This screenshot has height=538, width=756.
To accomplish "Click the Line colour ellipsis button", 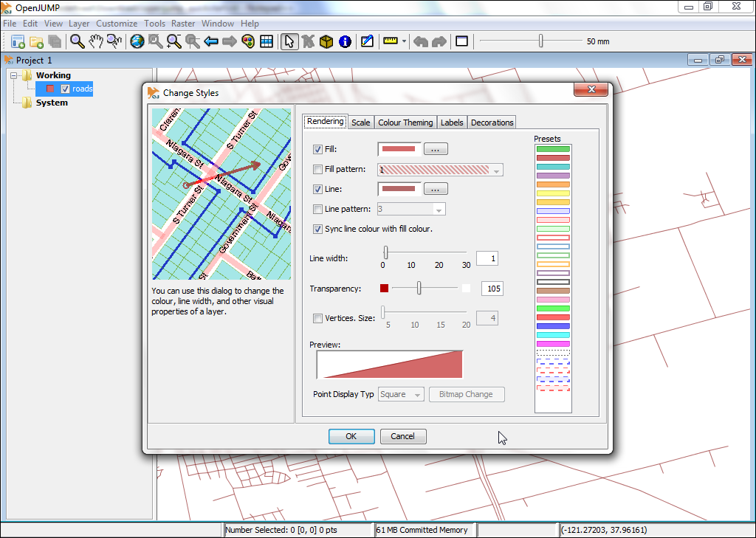I will [x=436, y=189].
